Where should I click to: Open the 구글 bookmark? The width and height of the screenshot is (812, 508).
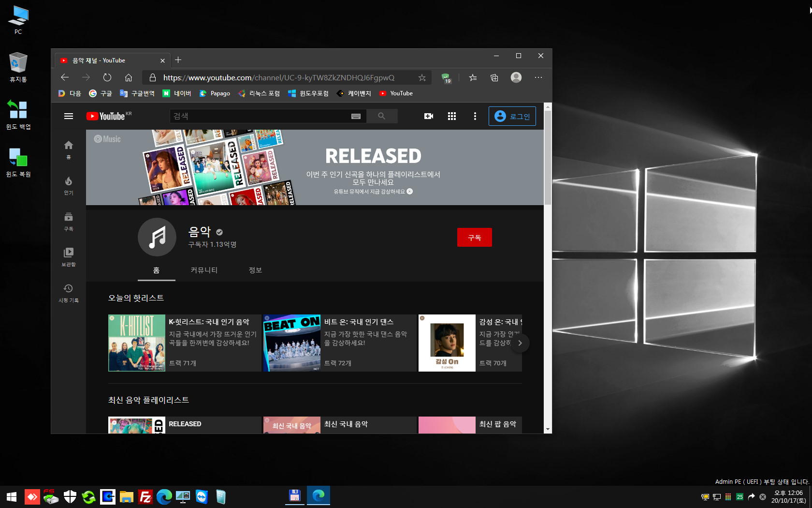tap(101, 93)
